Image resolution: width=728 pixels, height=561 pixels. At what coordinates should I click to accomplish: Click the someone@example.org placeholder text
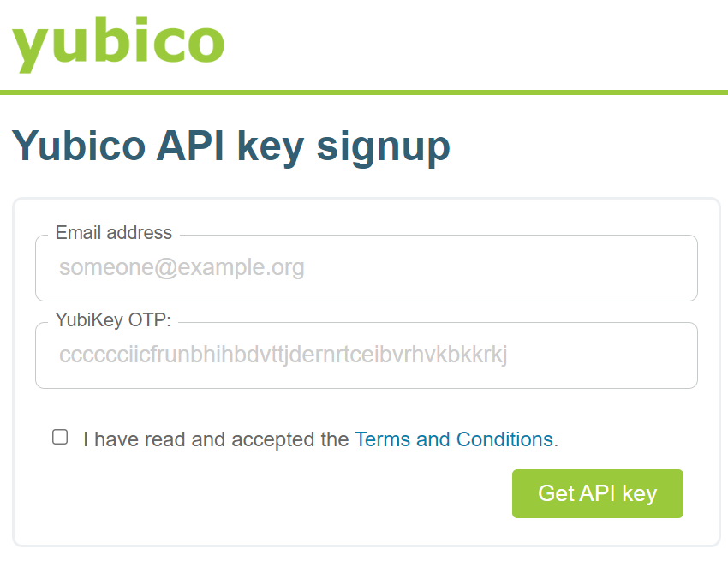click(182, 267)
